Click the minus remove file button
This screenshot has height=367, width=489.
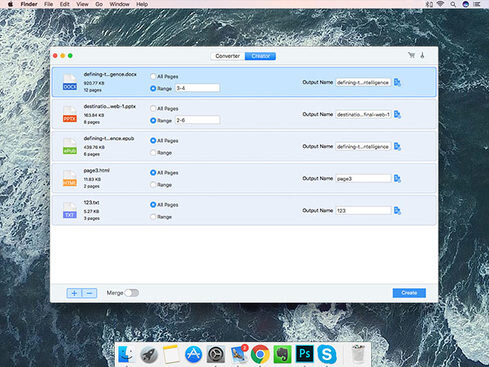[x=89, y=293]
